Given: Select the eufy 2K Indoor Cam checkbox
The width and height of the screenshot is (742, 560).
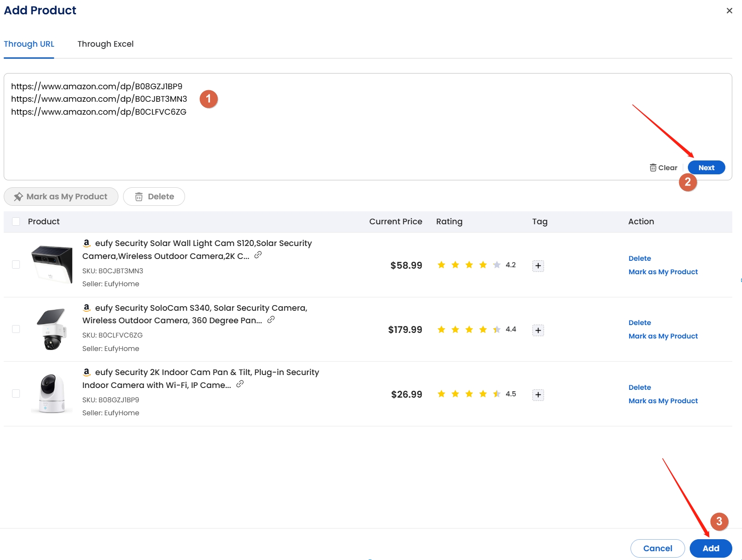Looking at the screenshot, I should (16, 394).
